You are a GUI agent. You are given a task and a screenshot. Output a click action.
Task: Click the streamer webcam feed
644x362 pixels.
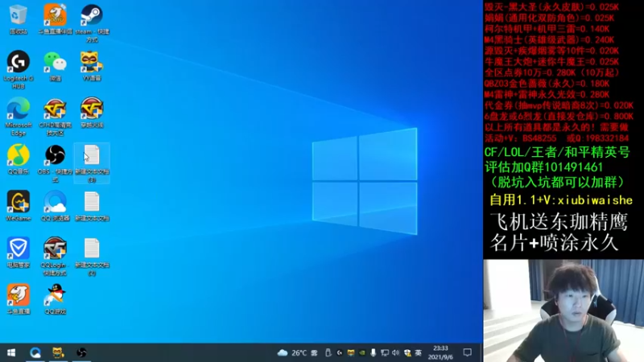pos(563,311)
